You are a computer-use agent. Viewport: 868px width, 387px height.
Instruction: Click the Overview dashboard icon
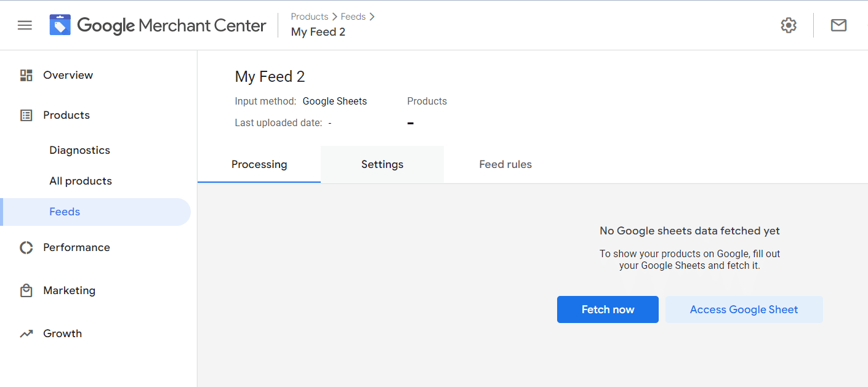(x=26, y=75)
